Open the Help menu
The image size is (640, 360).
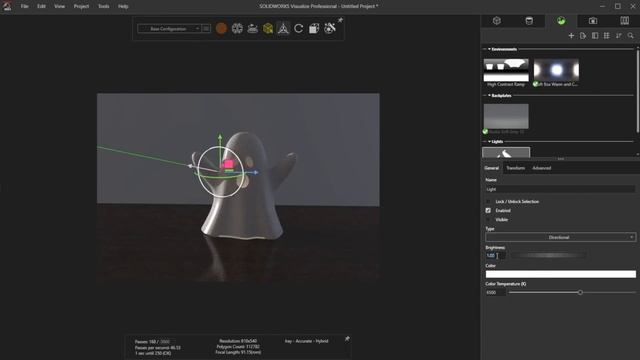(x=123, y=6)
